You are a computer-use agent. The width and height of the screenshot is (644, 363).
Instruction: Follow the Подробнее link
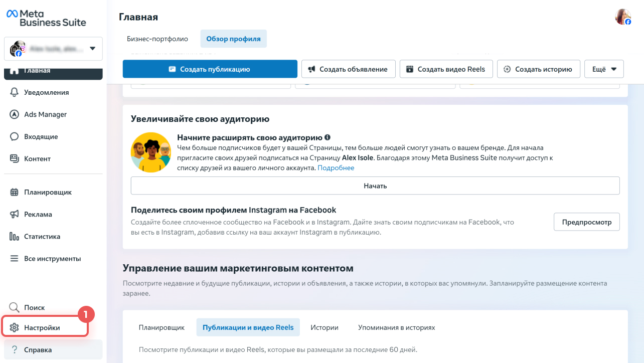[336, 168]
